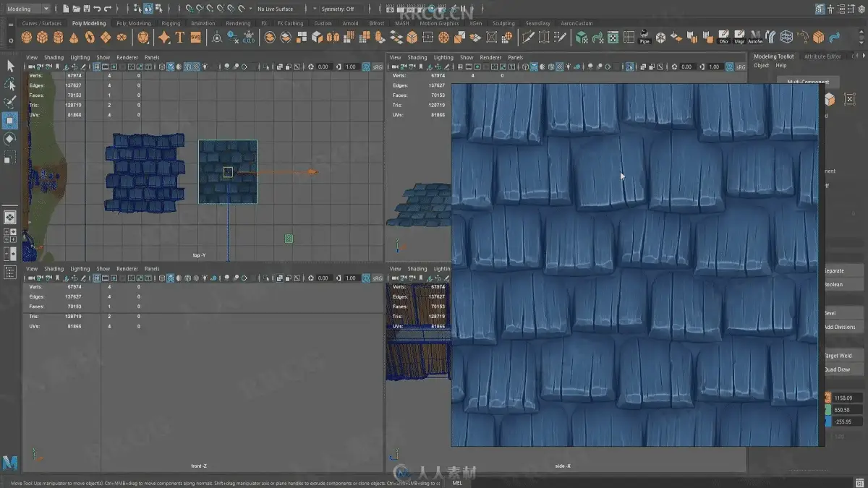Click the save scene icon

(x=86, y=9)
